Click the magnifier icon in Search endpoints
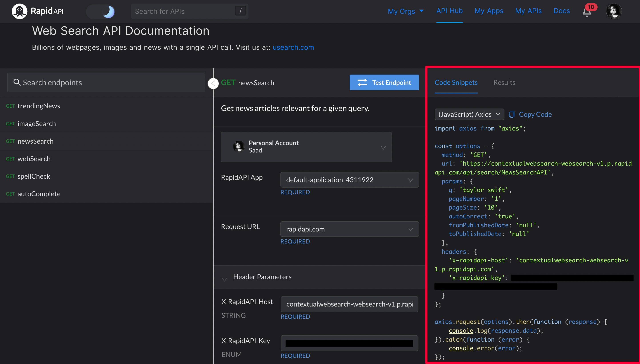 click(x=17, y=82)
